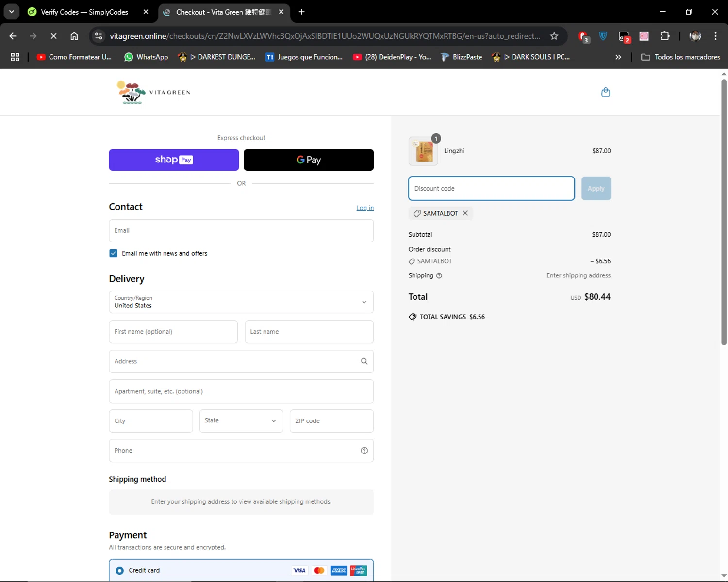
Task: Open the apps grid in bookmarks bar
Action: point(15,57)
